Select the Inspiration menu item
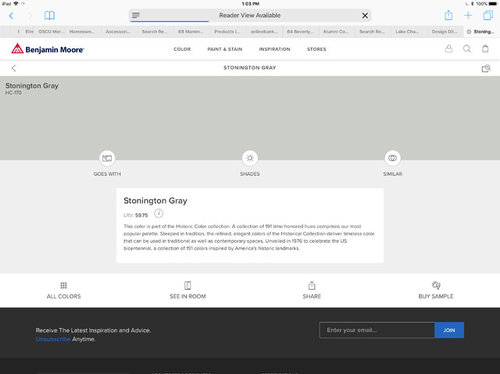Viewport: 500px width, 374px height. [275, 49]
